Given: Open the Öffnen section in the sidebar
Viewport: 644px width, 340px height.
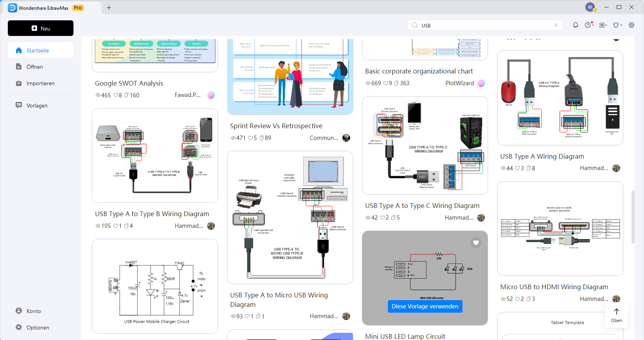Looking at the screenshot, I should [x=41, y=67].
